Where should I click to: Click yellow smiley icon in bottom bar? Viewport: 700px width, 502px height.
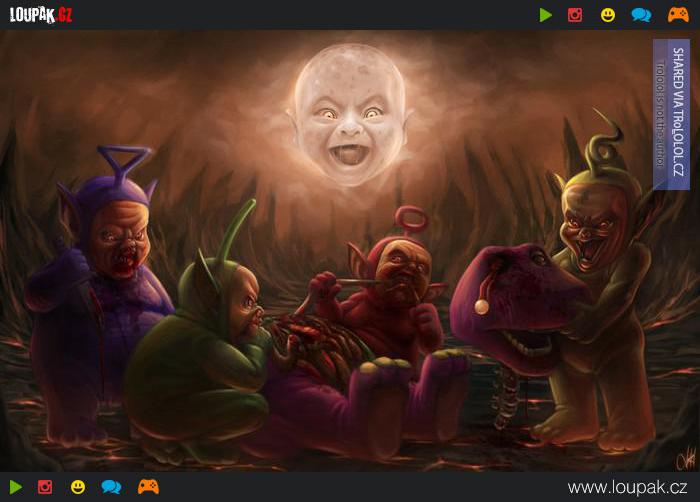click(x=78, y=487)
